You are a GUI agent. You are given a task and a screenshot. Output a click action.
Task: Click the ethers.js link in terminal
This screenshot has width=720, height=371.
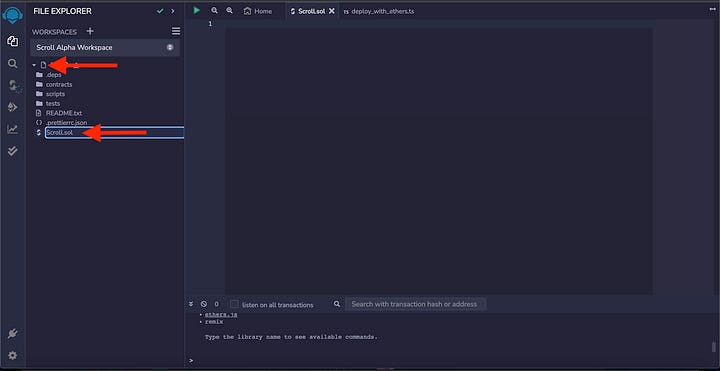(x=221, y=315)
